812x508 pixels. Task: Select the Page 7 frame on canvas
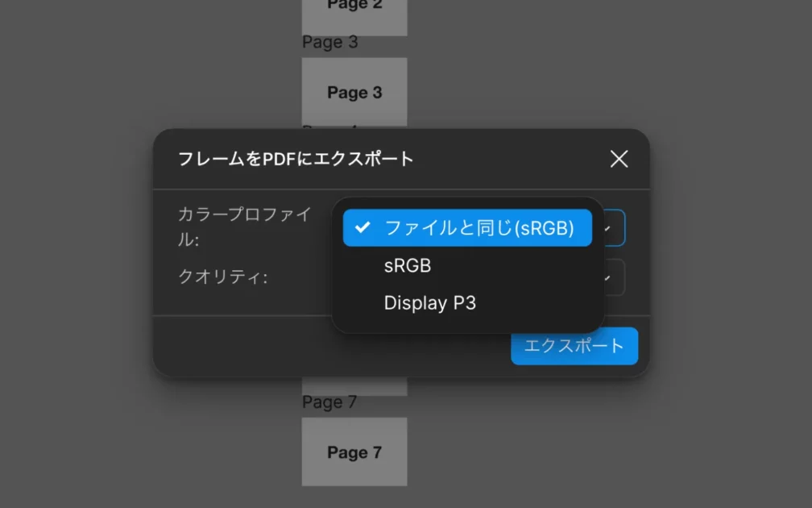tap(354, 452)
